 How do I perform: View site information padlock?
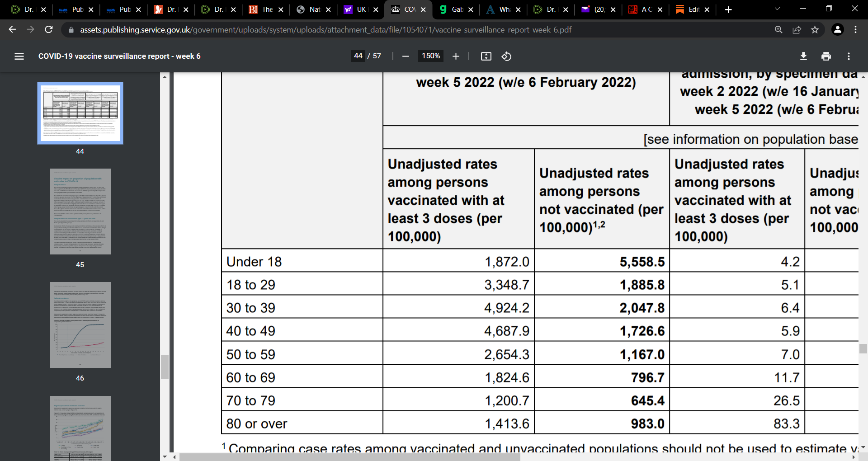tap(71, 30)
